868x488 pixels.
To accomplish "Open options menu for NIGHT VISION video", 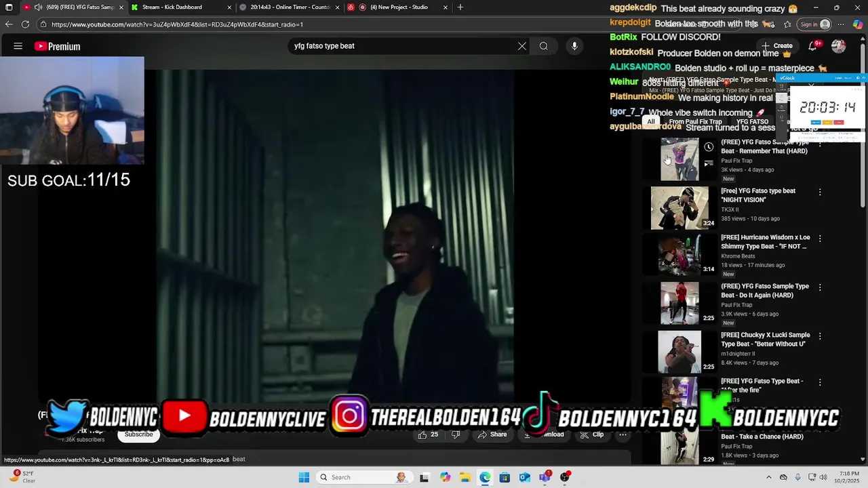I will pyautogui.click(x=820, y=192).
